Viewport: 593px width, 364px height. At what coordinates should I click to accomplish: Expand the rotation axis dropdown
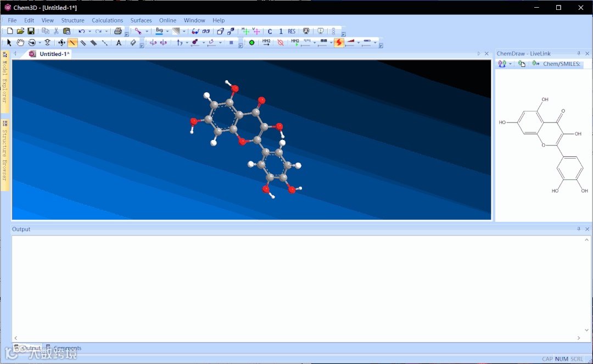pyautogui.click(x=187, y=43)
